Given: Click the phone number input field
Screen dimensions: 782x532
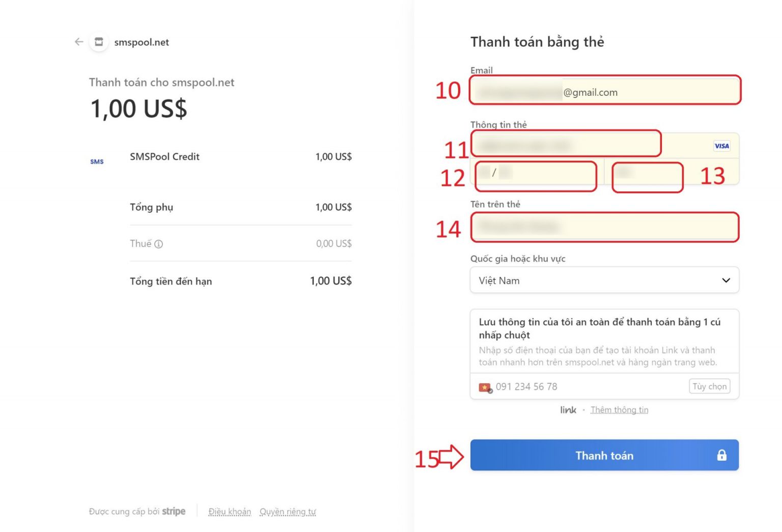Looking at the screenshot, I should 585,387.
